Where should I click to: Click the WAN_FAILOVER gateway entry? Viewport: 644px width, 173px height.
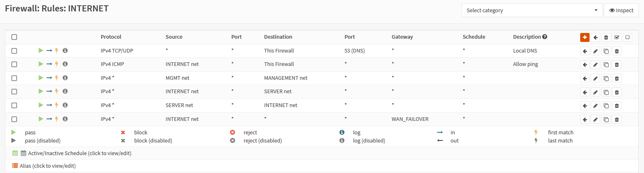pyautogui.click(x=410, y=119)
